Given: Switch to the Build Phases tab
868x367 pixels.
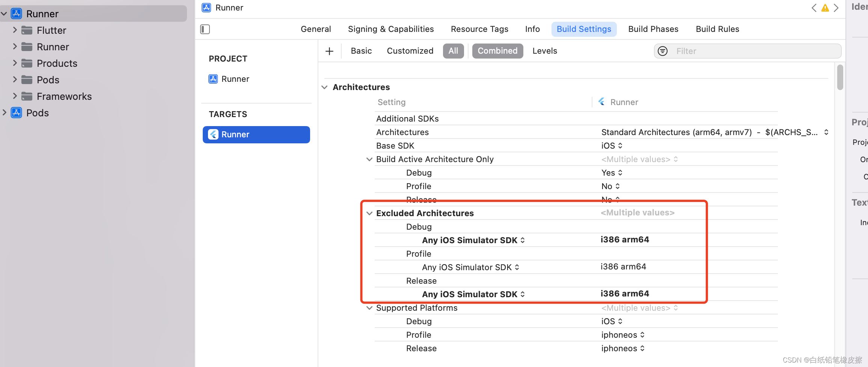Looking at the screenshot, I should pos(653,29).
